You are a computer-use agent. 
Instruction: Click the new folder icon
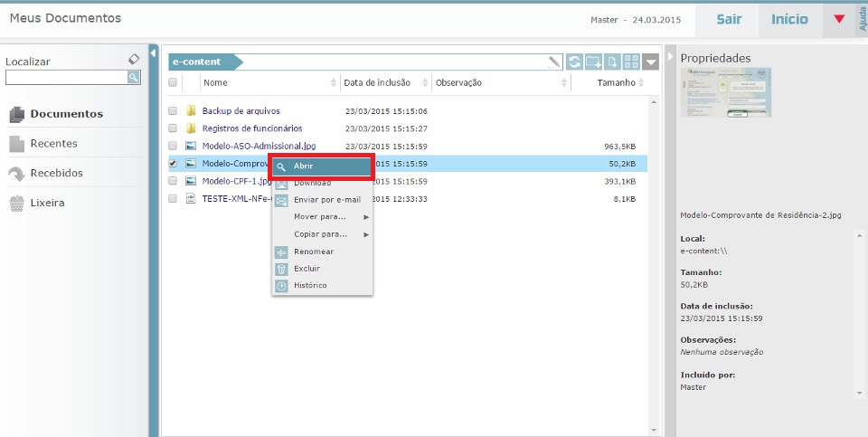point(593,62)
